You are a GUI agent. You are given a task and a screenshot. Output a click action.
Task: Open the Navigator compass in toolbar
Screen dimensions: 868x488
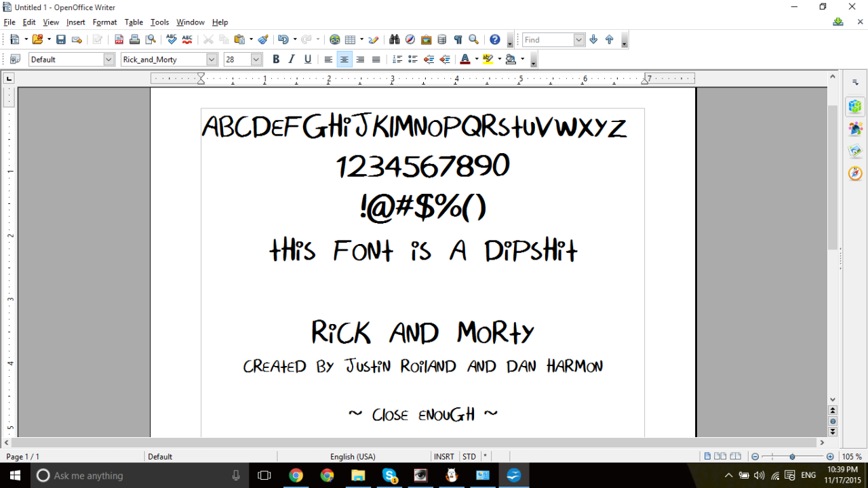pyautogui.click(x=410, y=40)
